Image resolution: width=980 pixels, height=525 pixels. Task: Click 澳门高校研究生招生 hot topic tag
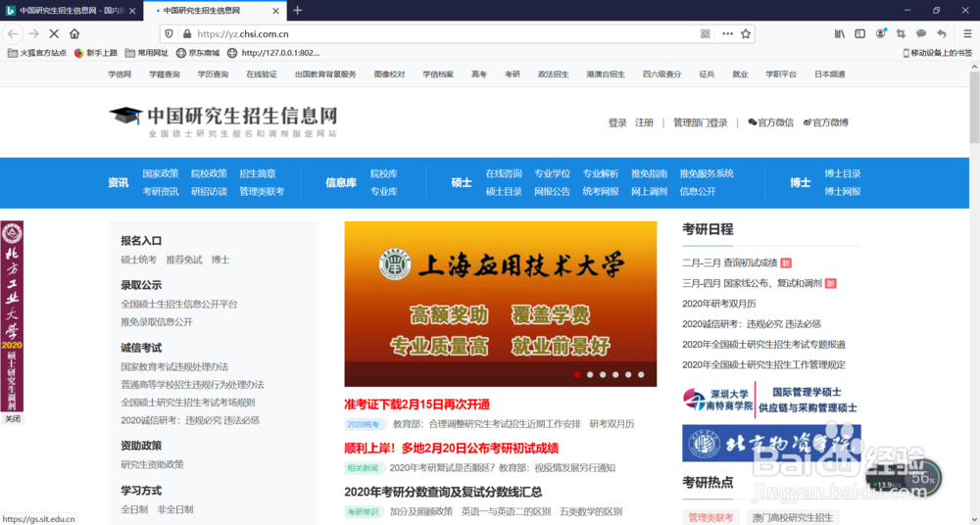click(x=793, y=517)
